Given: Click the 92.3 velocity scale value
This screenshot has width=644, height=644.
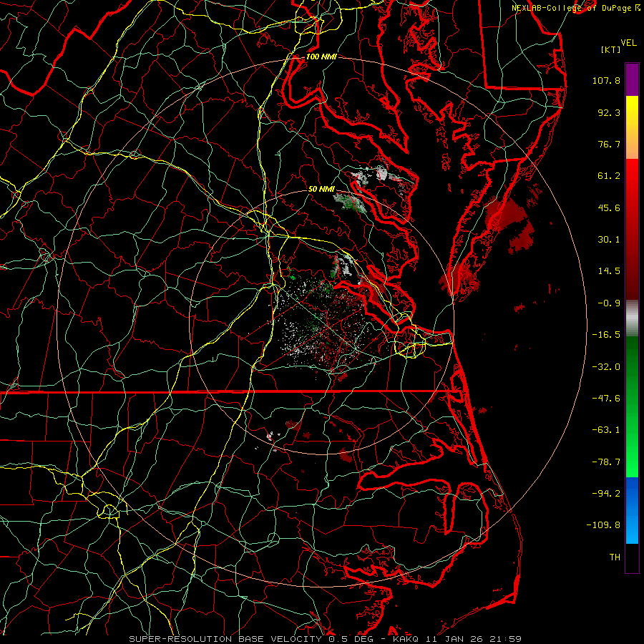Looking at the screenshot, I should (609, 112).
